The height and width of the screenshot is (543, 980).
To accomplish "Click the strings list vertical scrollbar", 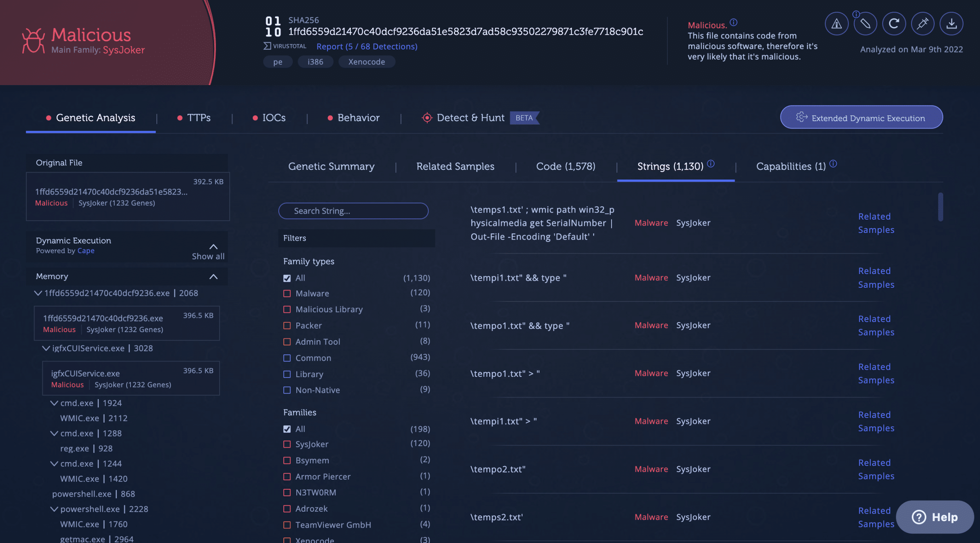I will [940, 207].
